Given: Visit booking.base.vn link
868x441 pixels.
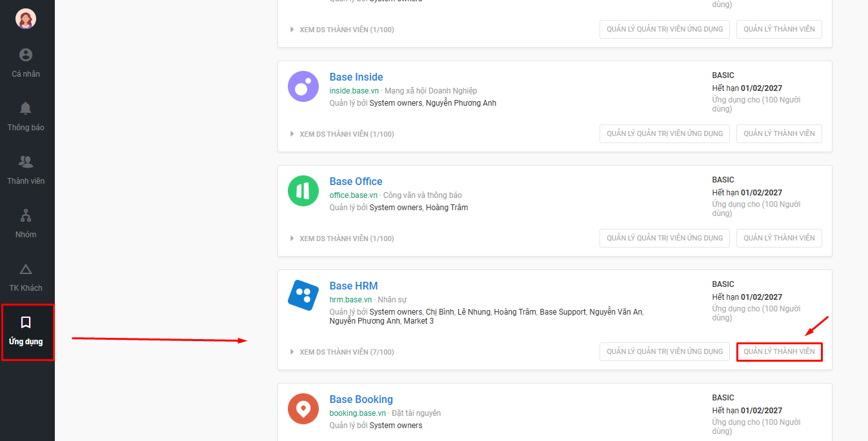Looking at the screenshot, I should click(358, 413).
